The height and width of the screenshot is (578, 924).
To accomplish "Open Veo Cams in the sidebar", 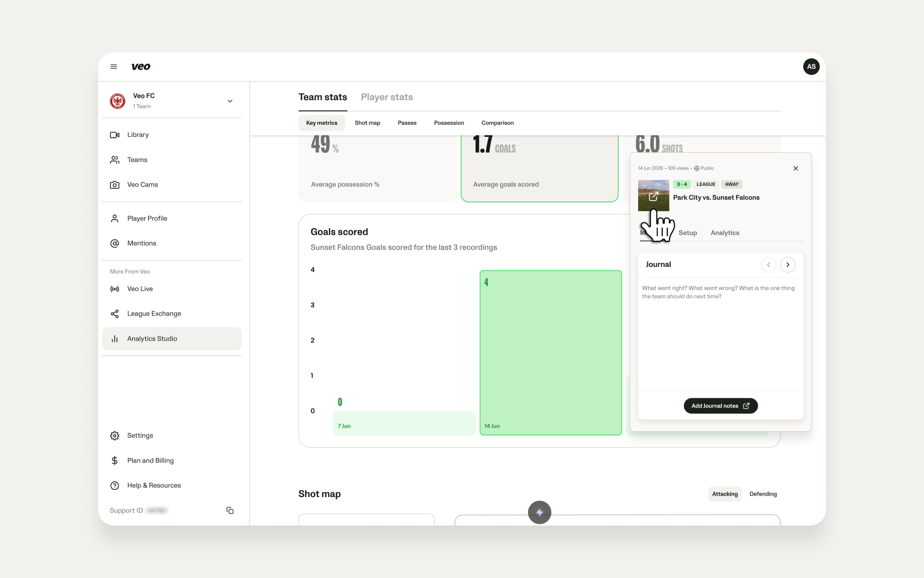I will click(x=172, y=185).
